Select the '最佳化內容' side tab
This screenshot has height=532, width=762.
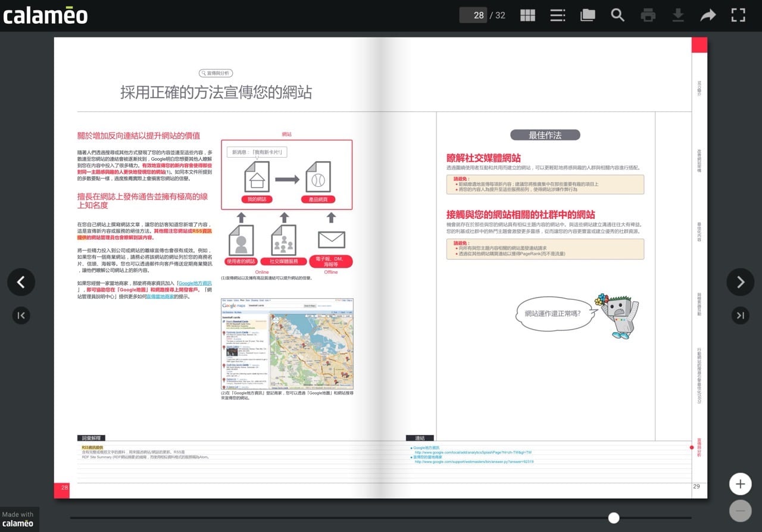[x=699, y=232]
